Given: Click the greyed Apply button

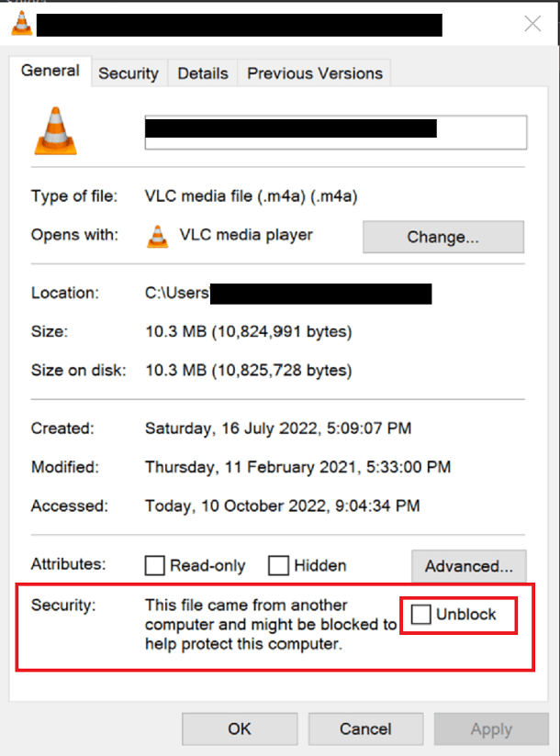Looking at the screenshot, I should [x=491, y=729].
